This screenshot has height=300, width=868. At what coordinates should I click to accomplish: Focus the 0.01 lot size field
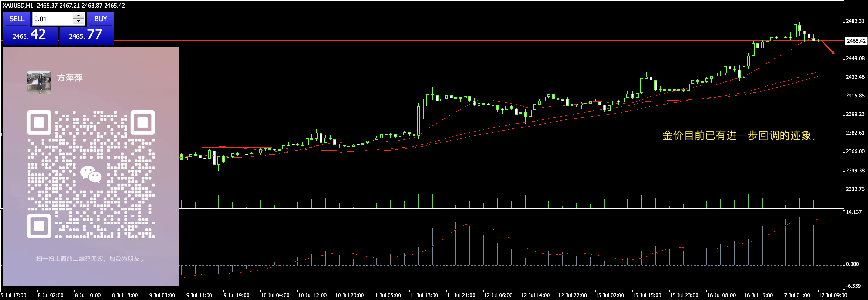[x=52, y=19]
